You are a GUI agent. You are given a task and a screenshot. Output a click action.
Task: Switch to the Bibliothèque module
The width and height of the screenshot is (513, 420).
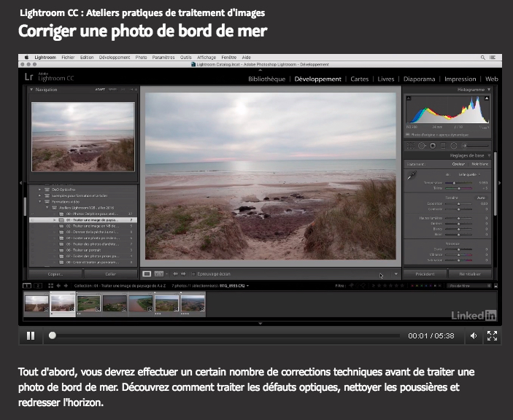[266, 79]
